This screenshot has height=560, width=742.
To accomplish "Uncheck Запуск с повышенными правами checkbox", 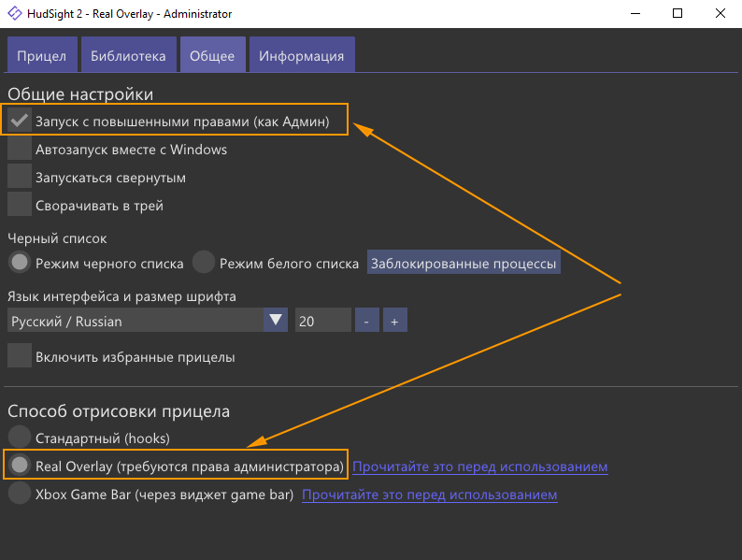I will tap(20, 121).
